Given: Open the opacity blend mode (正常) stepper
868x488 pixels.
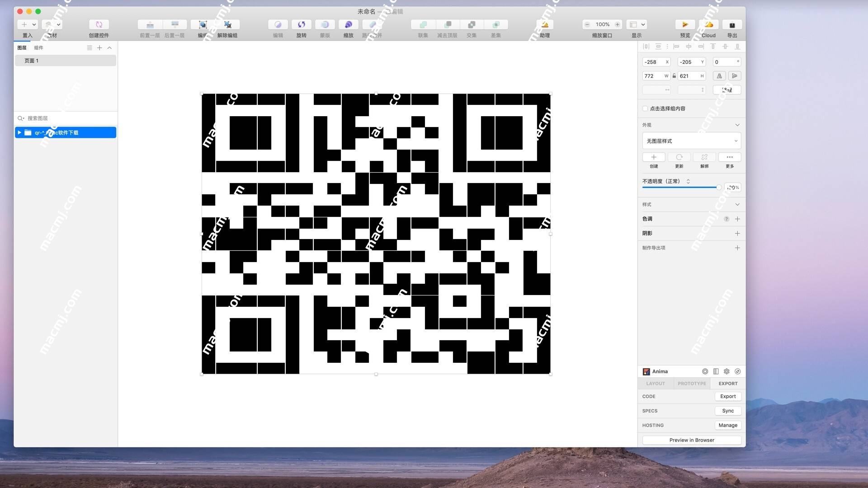Looking at the screenshot, I should (688, 181).
